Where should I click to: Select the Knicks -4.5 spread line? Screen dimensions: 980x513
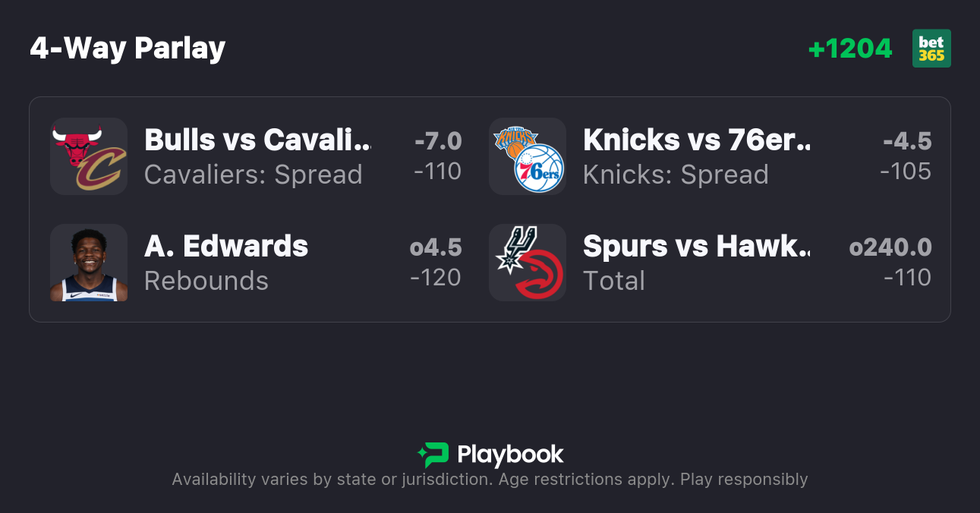907,141
